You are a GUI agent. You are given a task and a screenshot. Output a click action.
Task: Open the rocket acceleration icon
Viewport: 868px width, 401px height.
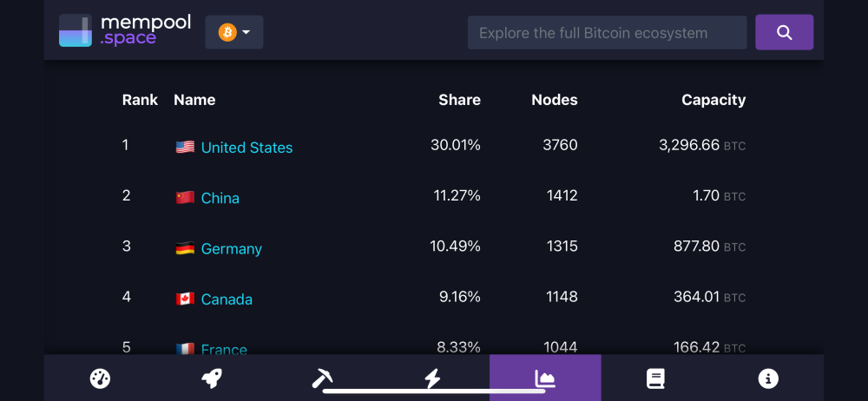[212, 378]
